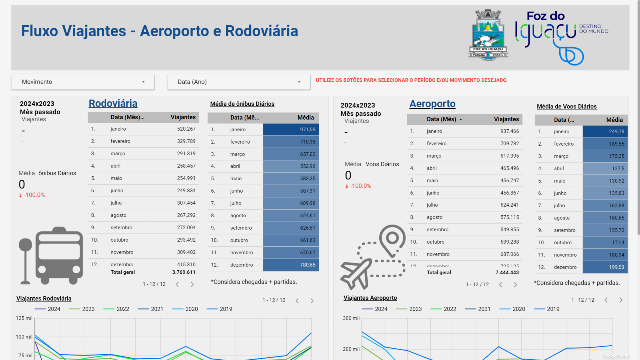Sort Aeroporto table by Data (Mês) column
This screenshot has height=360, width=640.
(x=444, y=119)
